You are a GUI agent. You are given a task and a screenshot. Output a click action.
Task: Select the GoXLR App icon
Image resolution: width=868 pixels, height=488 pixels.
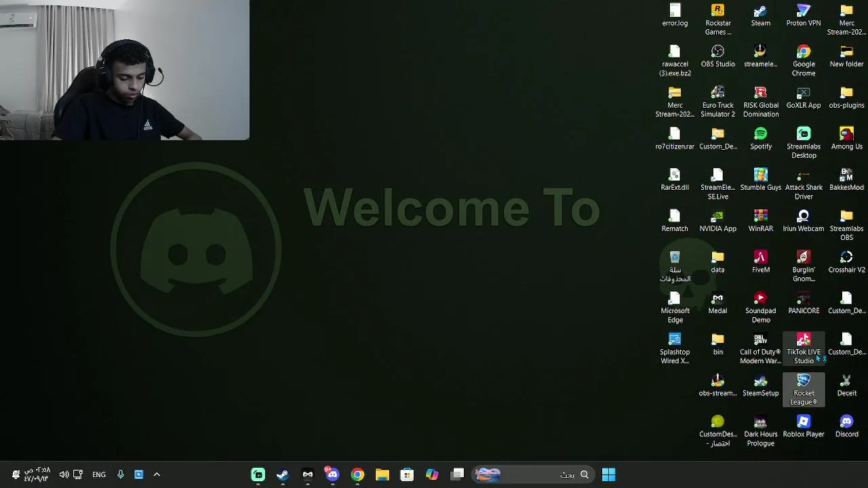pyautogui.click(x=804, y=98)
